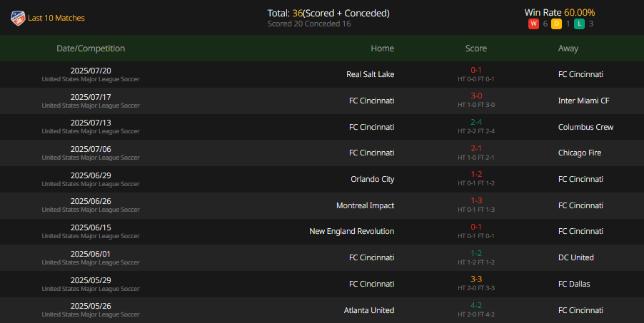Open the Atlanta United team link
The width and height of the screenshot is (644, 323).
coord(369,310)
